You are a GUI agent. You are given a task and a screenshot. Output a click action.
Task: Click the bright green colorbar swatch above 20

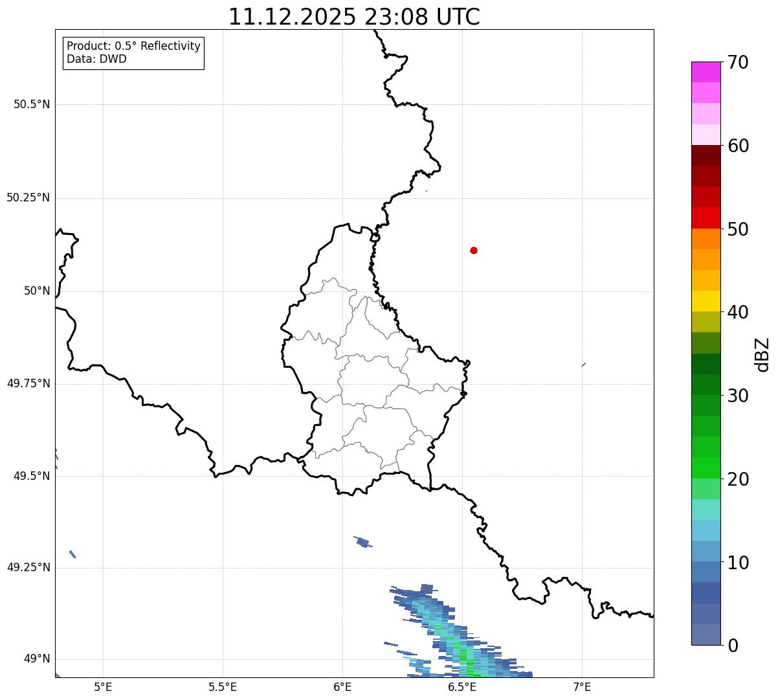coord(706,468)
